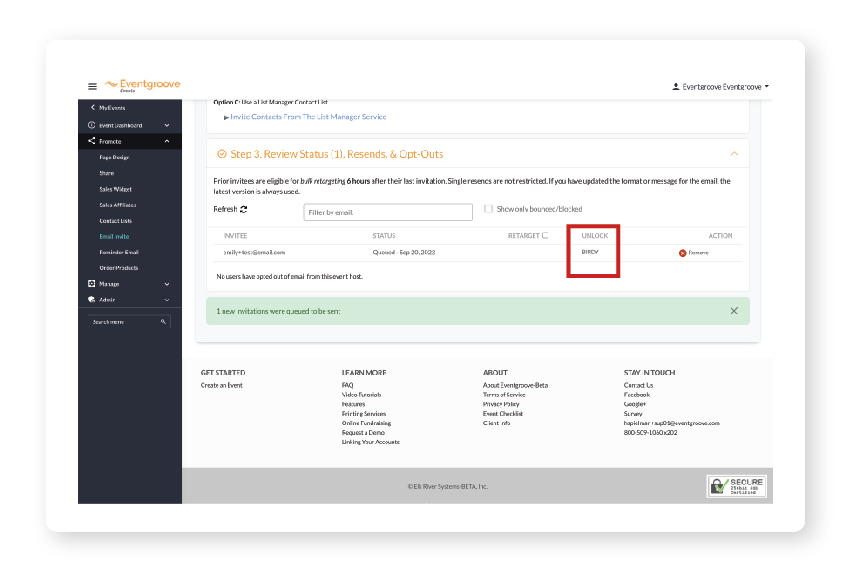Open Request a Demo footer link

click(363, 433)
